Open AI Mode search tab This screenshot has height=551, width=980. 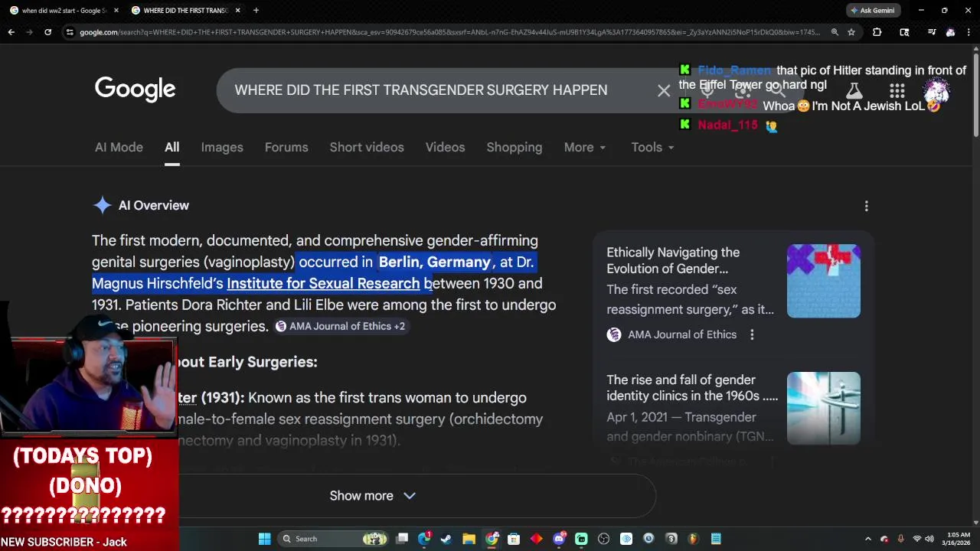tap(119, 147)
